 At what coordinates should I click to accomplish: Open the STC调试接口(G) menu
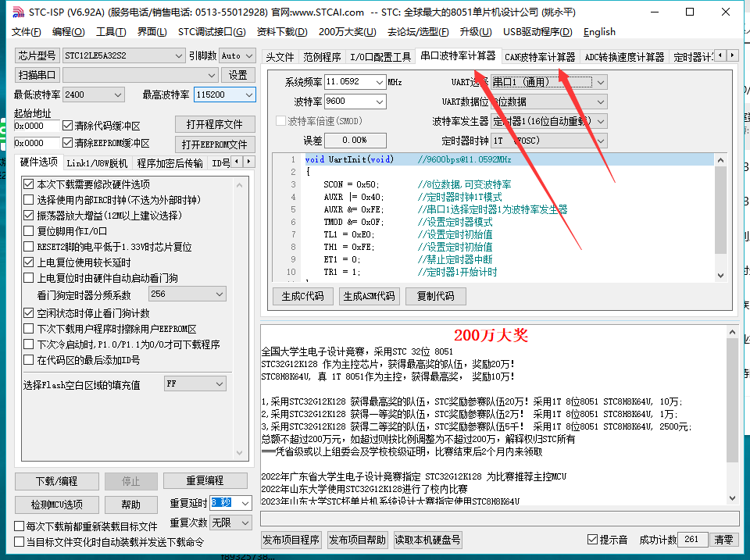[x=212, y=32]
